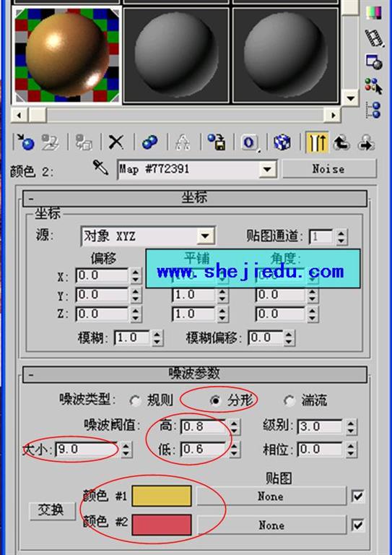This screenshot has height=555, width=392.
Task: Click the 高 threshold spinner arrows
Action: pos(234,427)
